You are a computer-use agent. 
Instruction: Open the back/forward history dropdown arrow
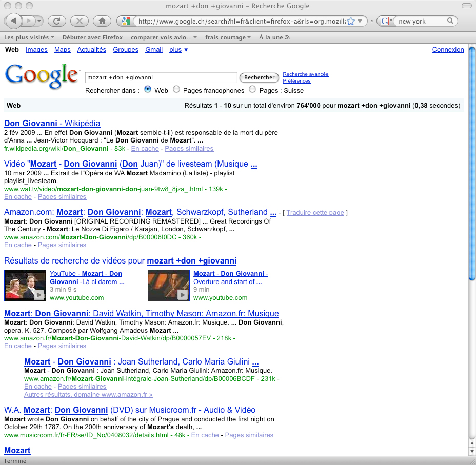tap(39, 21)
